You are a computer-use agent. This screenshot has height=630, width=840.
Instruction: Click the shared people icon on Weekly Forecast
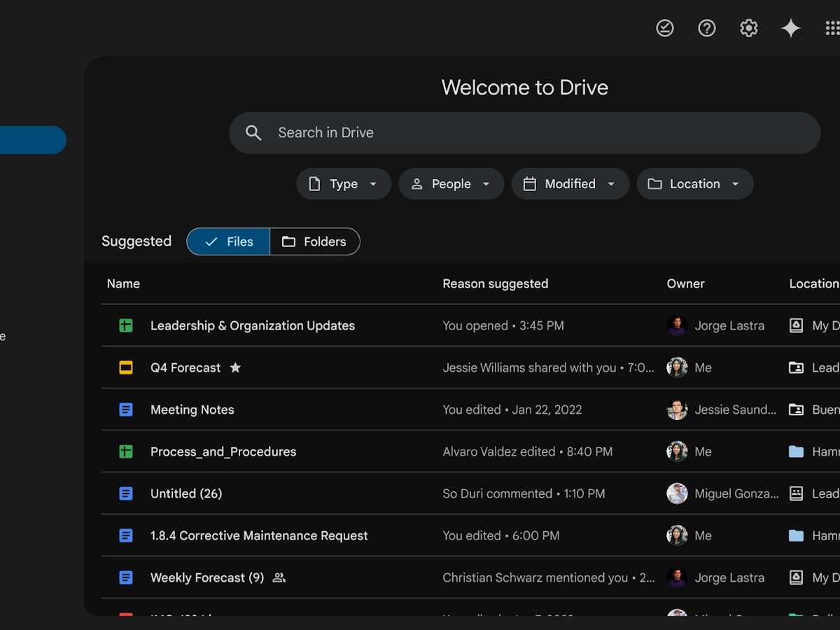tap(279, 577)
